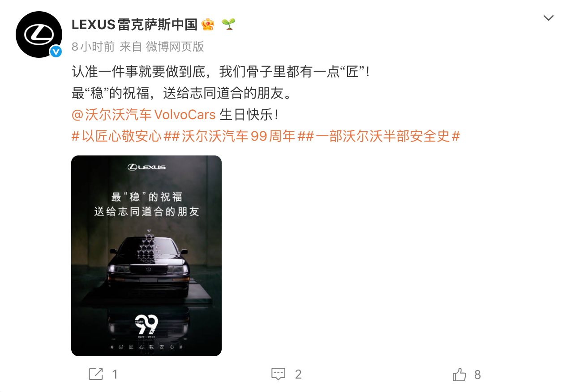Open comments via speech bubble icon

tap(279, 374)
